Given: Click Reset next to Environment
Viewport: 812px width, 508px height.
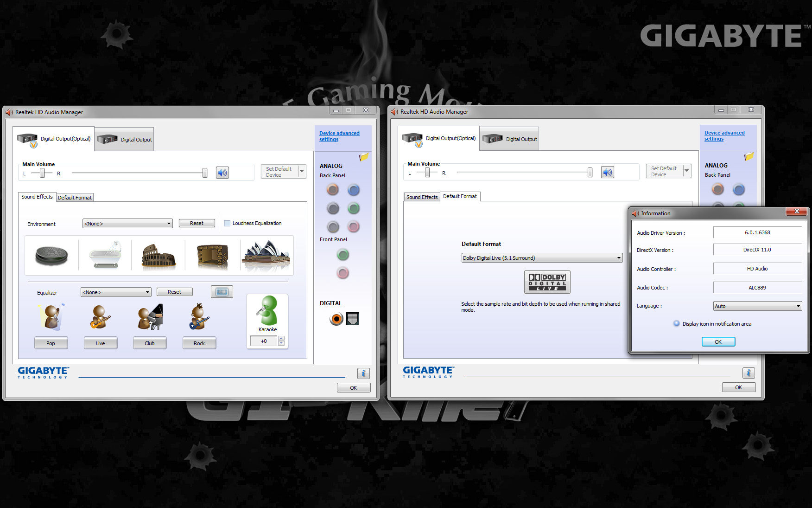Looking at the screenshot, I should point(197,223).
